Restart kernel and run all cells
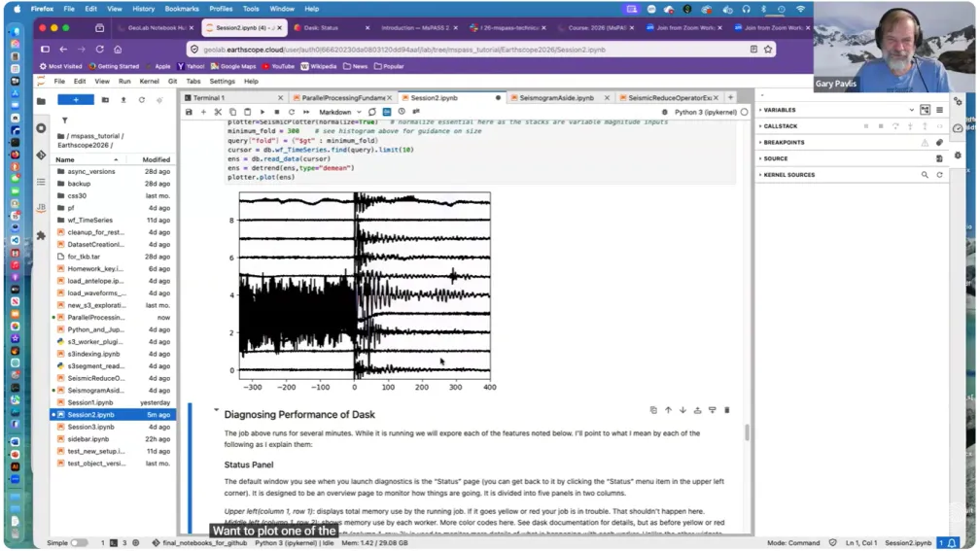 point(306,112)
